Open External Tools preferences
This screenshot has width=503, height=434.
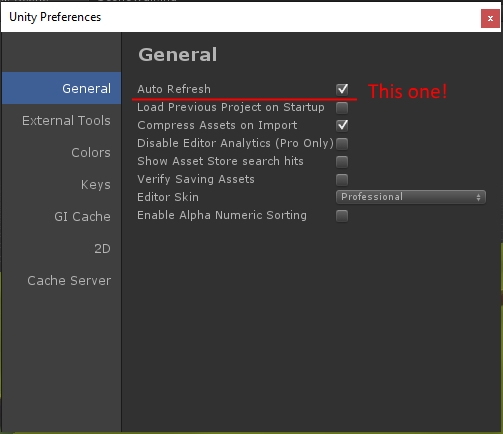click(x=62, y=120)
